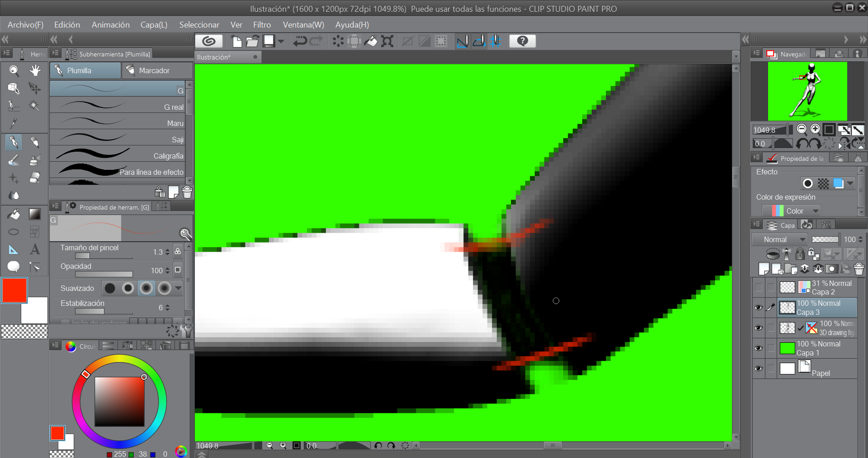Open Subherramienta panel menu

(x=55, y=53)
